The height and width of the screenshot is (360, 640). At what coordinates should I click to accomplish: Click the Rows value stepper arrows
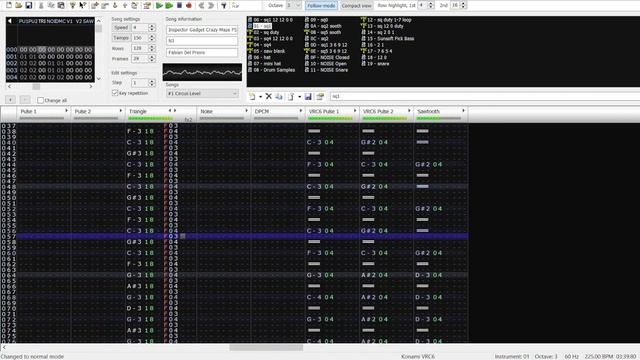point(152,48)
